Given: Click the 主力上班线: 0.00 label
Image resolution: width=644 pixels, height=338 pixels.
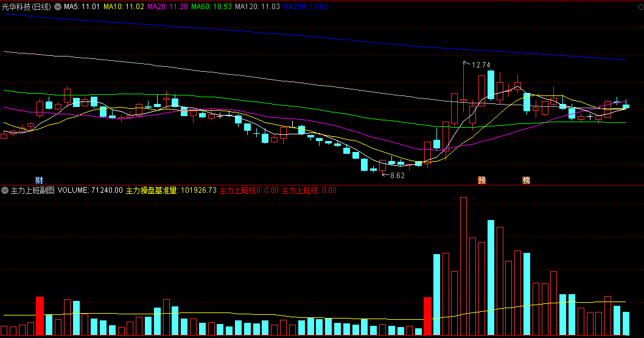Looking at the screenshot, I should coord(309,190).
